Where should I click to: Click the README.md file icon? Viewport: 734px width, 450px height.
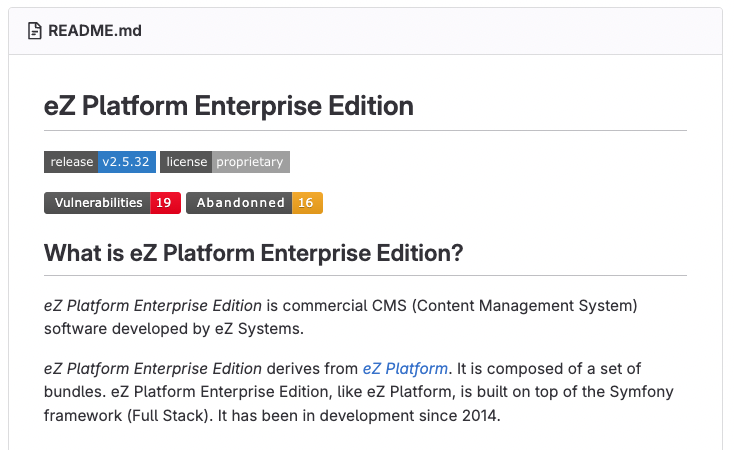34,31
